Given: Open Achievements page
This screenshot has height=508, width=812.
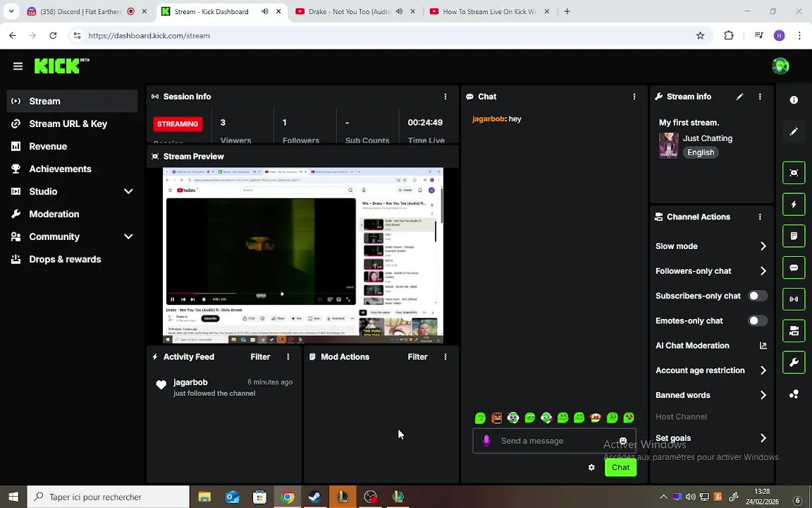Looking at the screenshot, I should click(72, 169).
